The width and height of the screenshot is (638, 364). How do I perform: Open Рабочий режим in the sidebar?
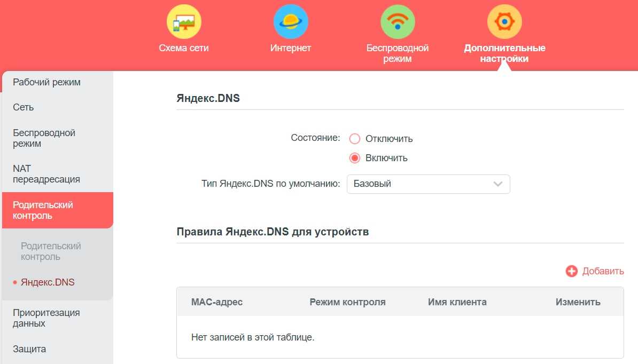click(x=47, y=82)
